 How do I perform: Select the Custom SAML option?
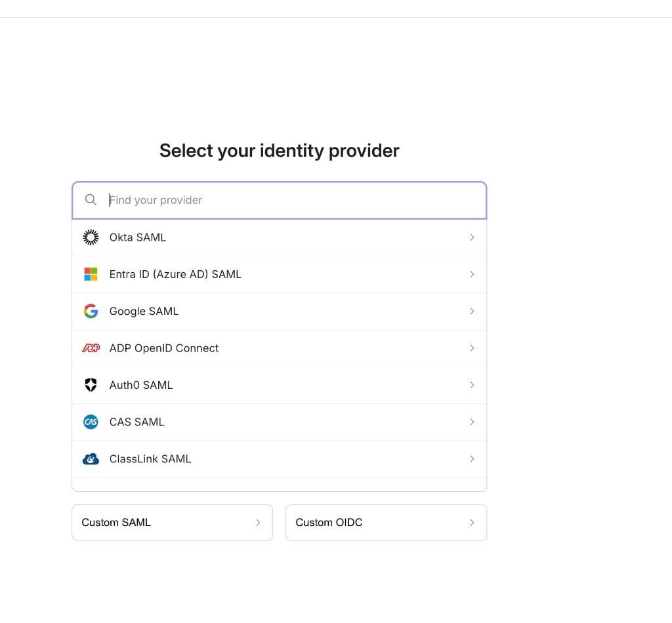coord(173,523)
